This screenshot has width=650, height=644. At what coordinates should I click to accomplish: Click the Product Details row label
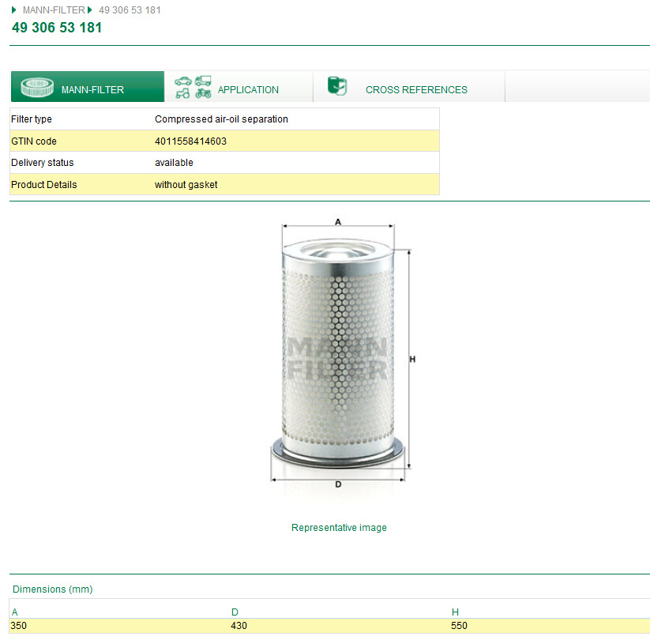coord(44,185)
